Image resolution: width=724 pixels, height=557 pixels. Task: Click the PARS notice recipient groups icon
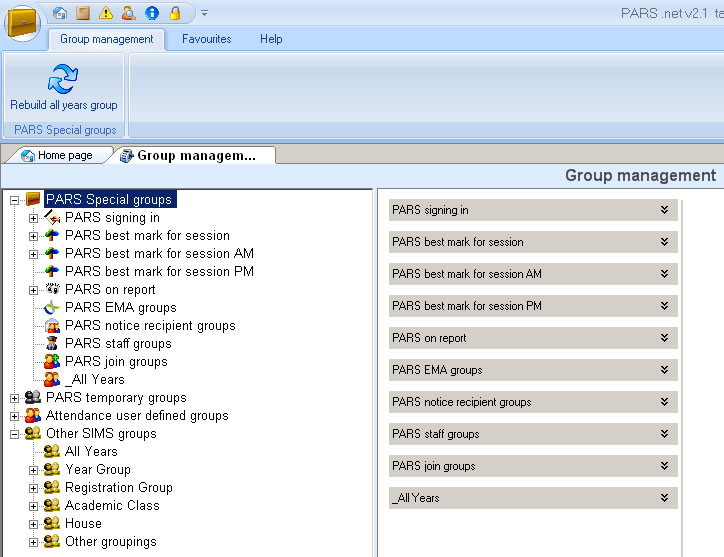coord(52,325)
